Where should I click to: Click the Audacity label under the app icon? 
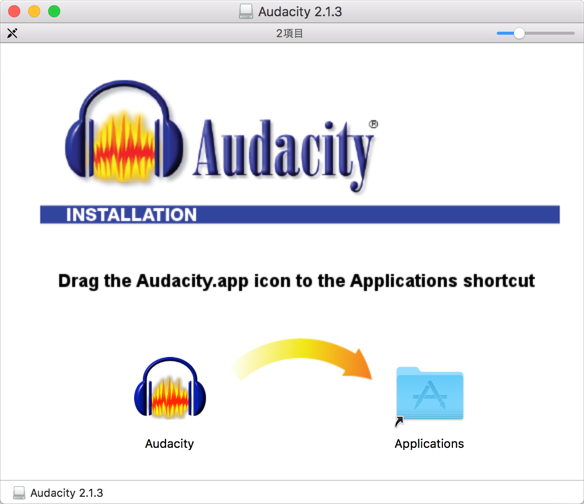click(169, 444)
